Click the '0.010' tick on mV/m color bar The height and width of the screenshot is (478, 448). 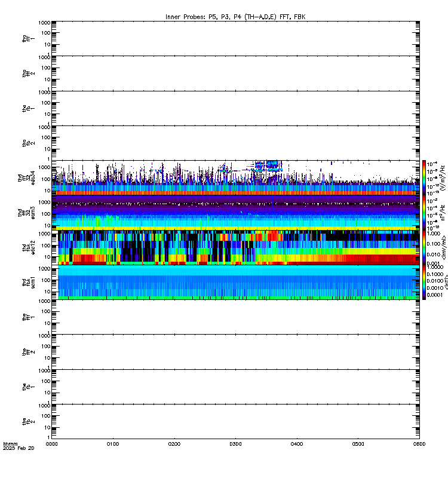pyautogui.click(x=434, y=255)
